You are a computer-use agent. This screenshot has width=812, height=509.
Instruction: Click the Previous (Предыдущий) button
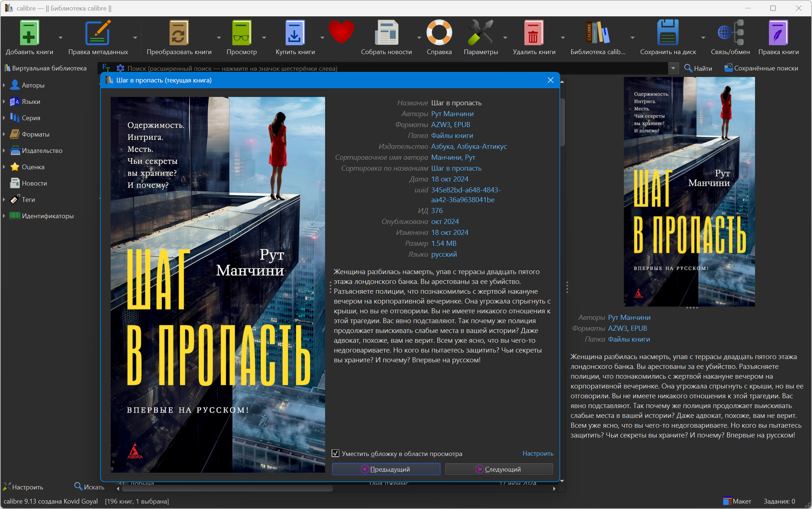coord(386,469)
